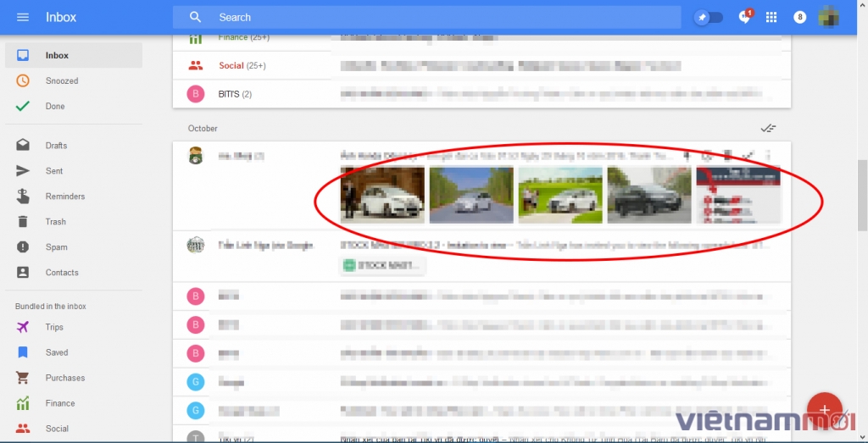
Task: Click sender avatar of car photos email
Action: click(x=196, y=155)
